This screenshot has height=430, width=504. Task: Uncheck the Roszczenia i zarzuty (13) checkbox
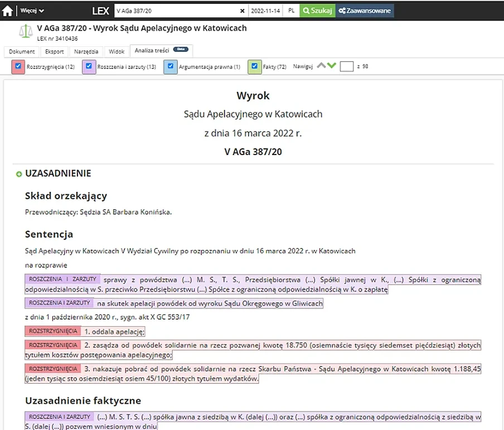tap(89, 66)
